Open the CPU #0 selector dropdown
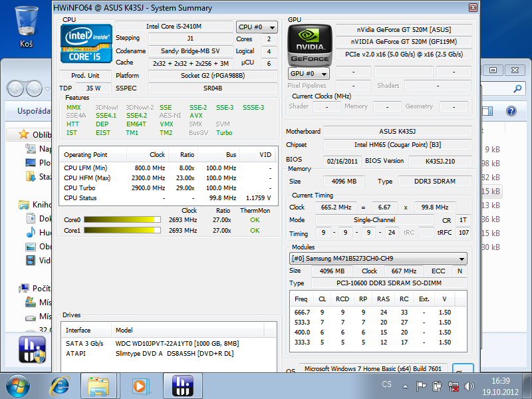The height and width of the screenshot is (399, 532). point(257,27)
